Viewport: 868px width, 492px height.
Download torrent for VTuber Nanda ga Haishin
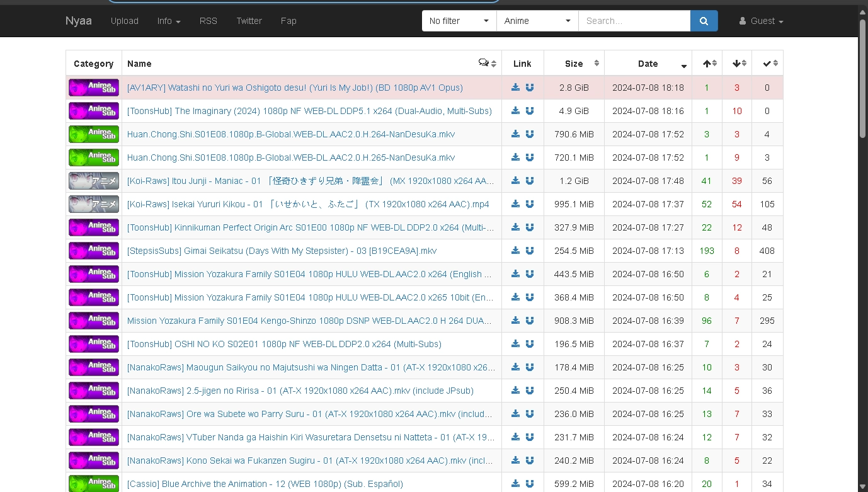click(x=515, y=437)
